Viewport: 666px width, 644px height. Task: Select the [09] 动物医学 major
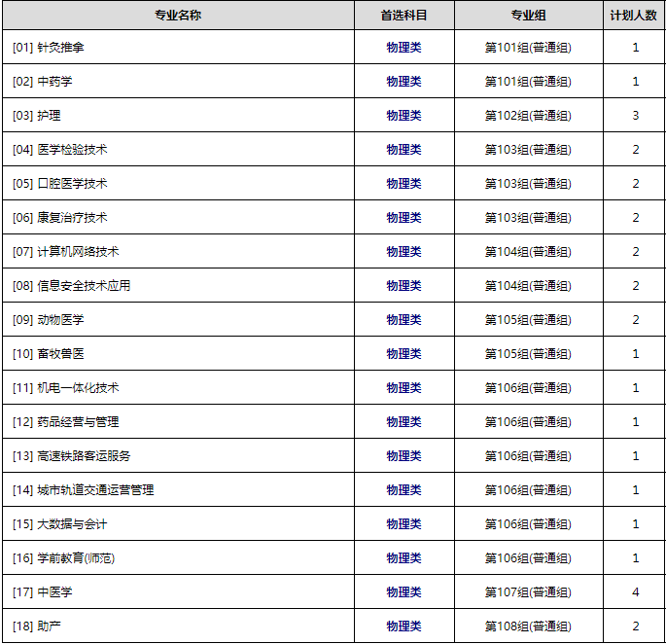(x=49, y=319)
